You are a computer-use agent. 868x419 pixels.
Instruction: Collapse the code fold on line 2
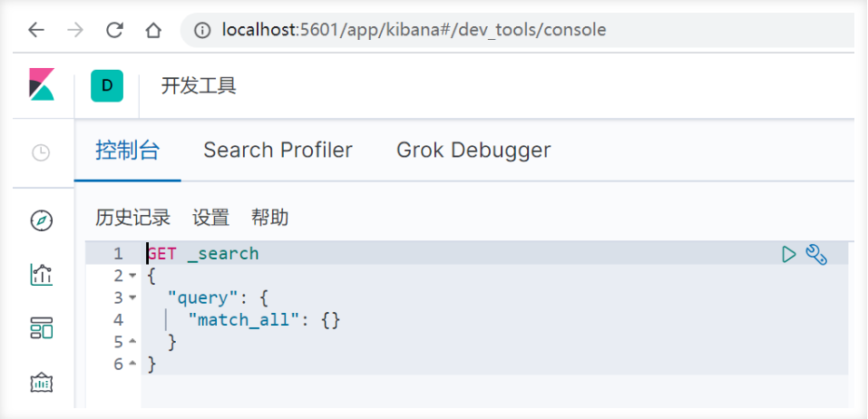pos(132,276)
